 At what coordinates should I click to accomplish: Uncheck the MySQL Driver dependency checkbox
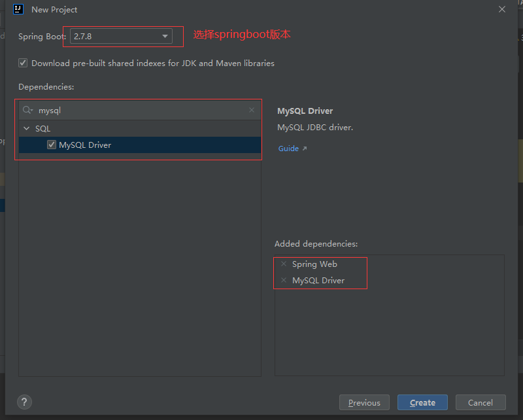(52, 145)
